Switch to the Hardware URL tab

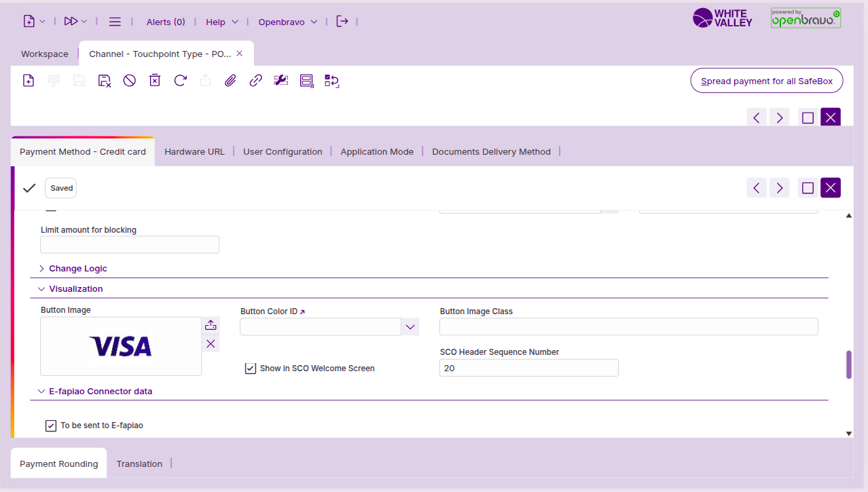tap(194, 152)
